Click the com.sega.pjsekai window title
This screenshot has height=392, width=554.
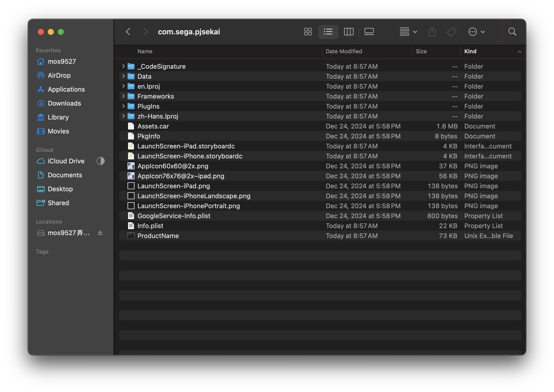pos(189,32)
